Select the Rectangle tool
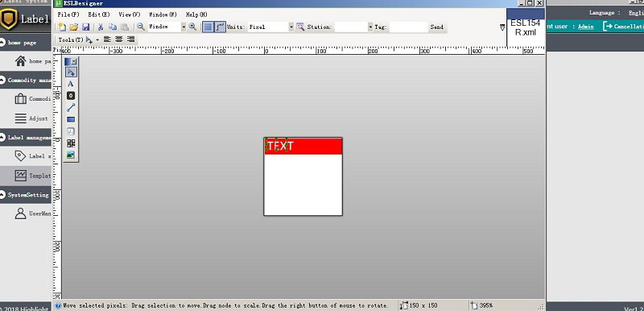The width and height of the screenshot is (644, 311). [x=71, y=119]
